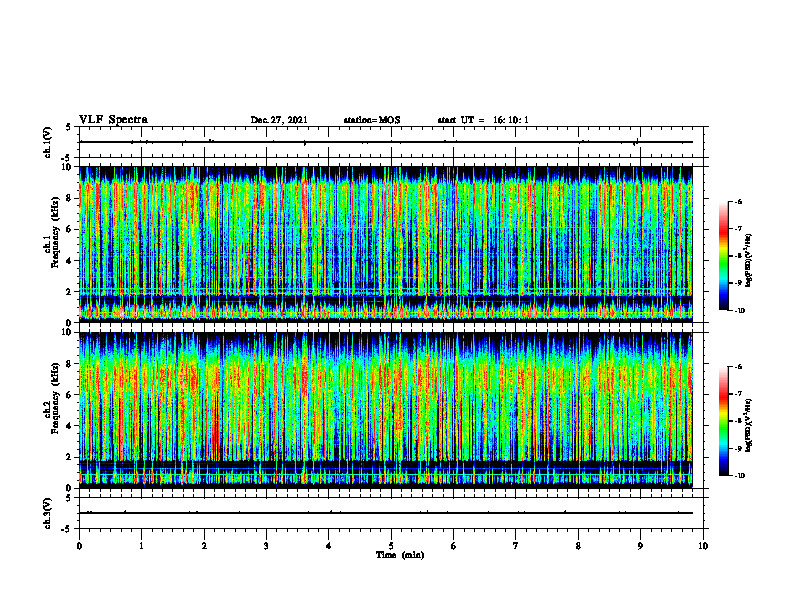This screenshot has height=612, width=792.
Task: Click the ch.1 color scale log(PSD) units label
Action: click(749, 261)
